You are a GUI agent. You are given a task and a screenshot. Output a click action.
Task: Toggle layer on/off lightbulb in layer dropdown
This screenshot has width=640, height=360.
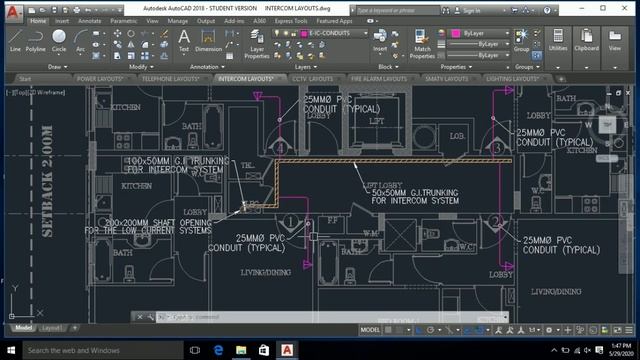coord(277,33)
